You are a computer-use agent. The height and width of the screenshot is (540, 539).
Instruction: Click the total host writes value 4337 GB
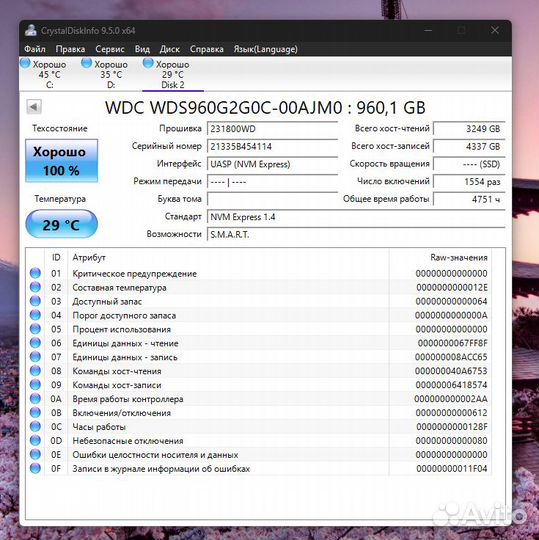[x=469, y=146]
